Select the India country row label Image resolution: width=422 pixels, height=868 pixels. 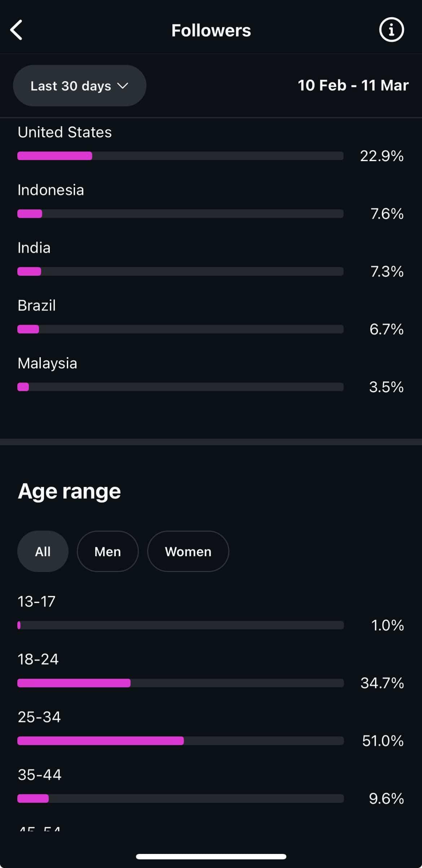34,248
